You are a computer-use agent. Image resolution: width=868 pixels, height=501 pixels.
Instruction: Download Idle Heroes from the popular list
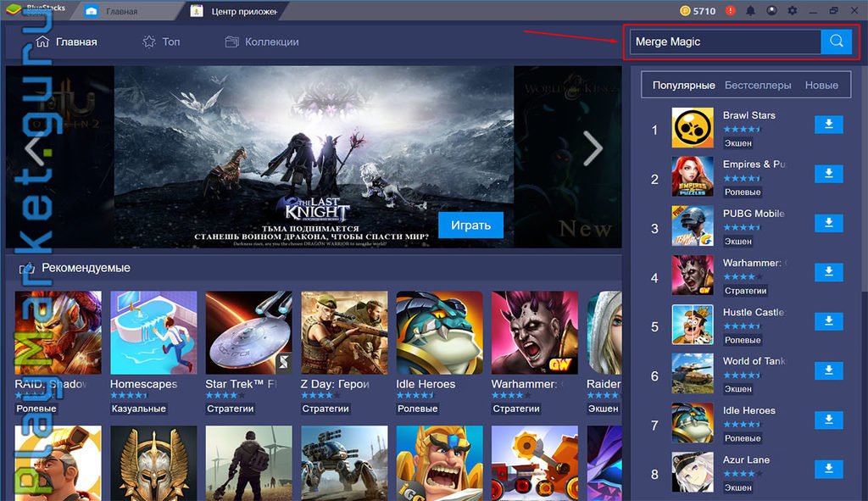click(x=829, y=419)
